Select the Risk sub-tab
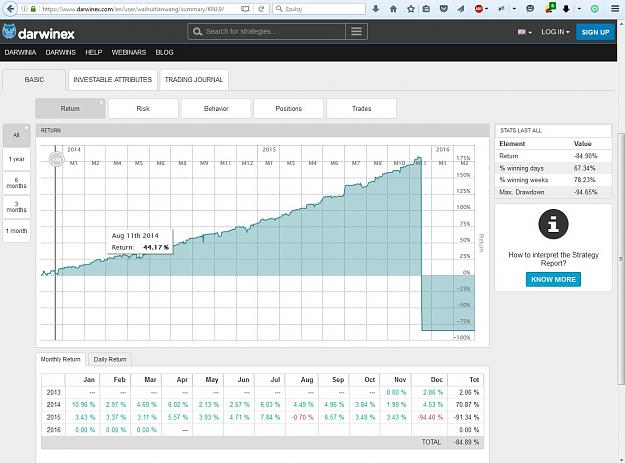625x463 pixels. coord(143,108)
